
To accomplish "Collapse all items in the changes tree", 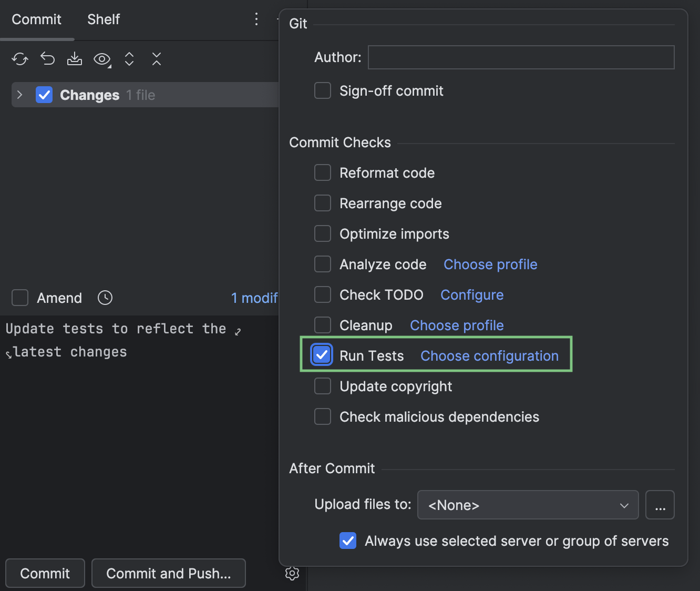I will [156, 59].
